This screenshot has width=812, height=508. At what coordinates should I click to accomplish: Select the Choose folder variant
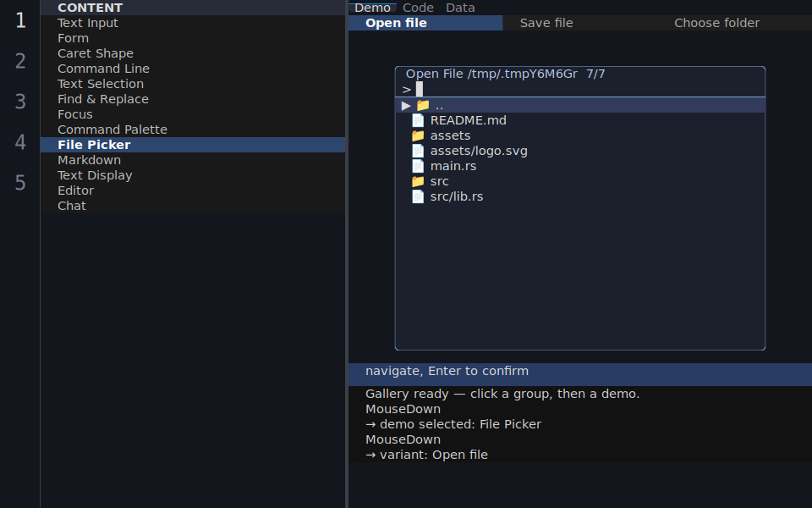(x=734, y=23)
